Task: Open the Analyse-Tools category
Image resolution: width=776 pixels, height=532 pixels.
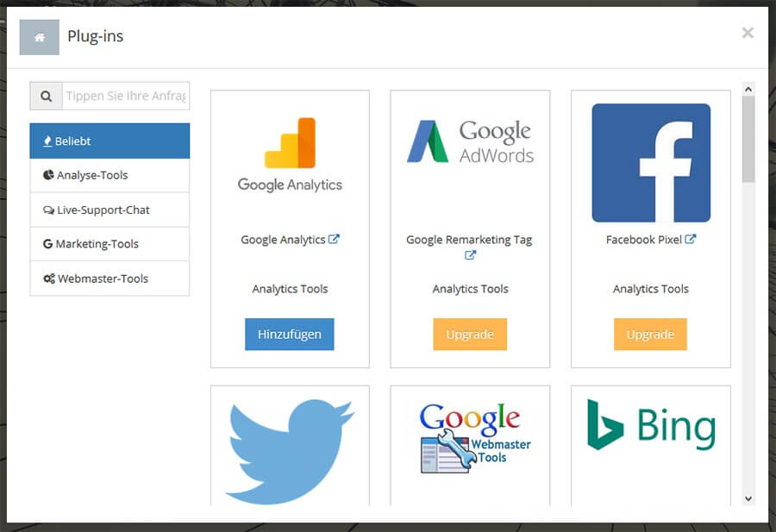Action: (x=110, y=175)
